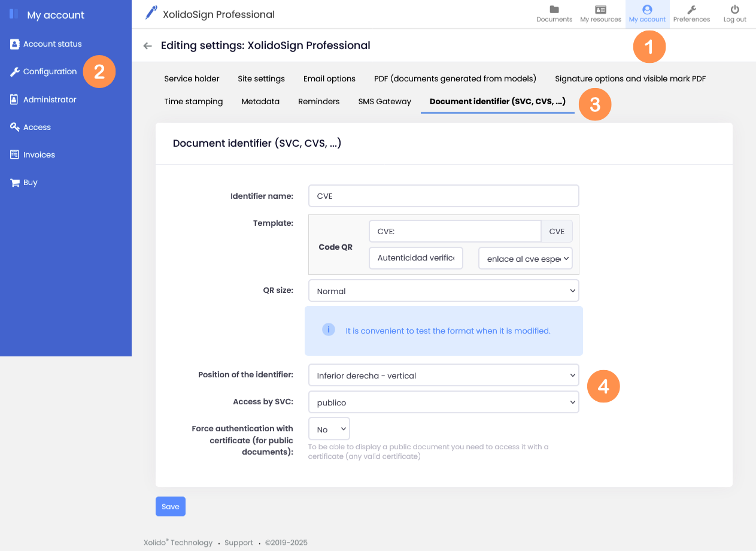The width and height of the screenshot is (756, 551).
Task: Open Signature options and visible mark PDF tab
Action: coord(630,78)
